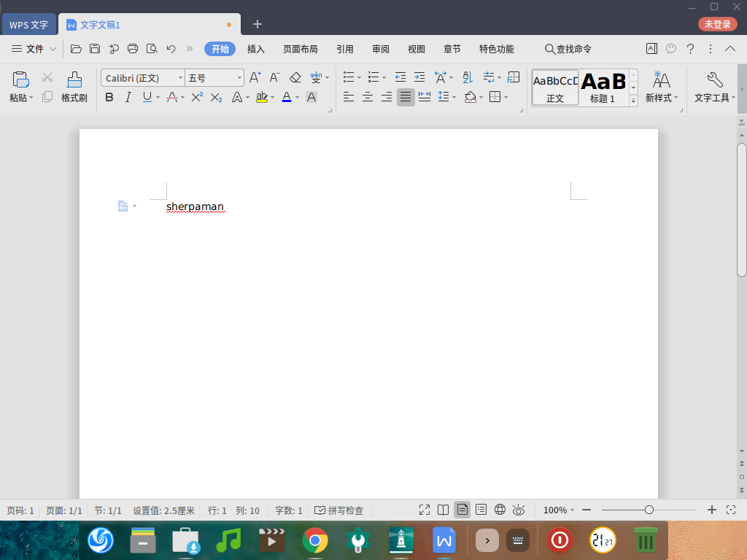Image resolution: width=747 pixels, height=560 pixels.
Task: Expand the styles gallery more arrow
Action: tap(633, 101)
